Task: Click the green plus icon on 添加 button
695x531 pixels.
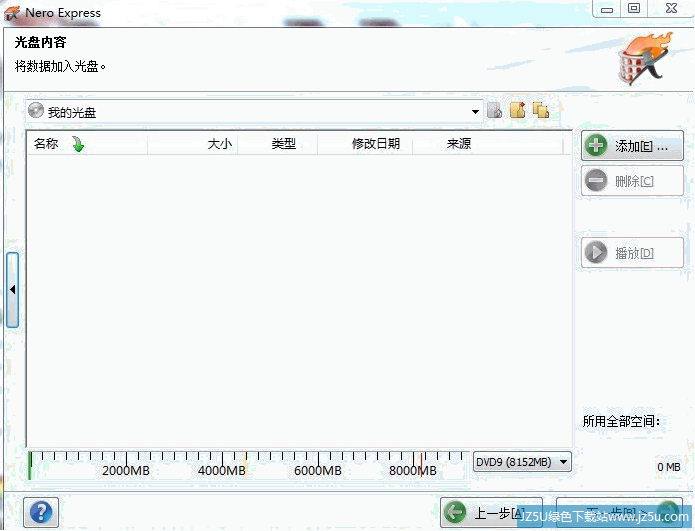Action: [596, 145]
